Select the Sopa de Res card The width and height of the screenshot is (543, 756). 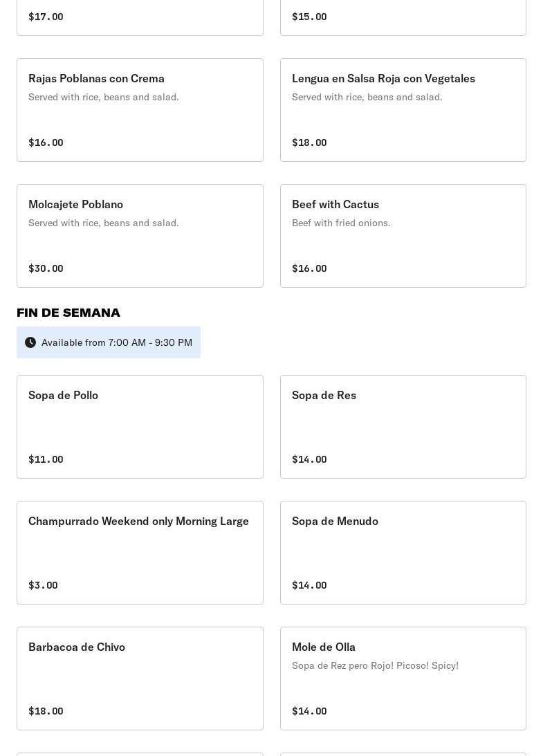(x=403, y=427)
